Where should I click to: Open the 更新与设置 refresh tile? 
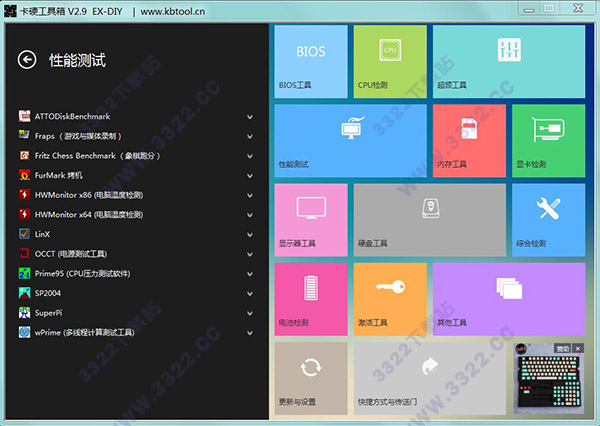(x=311, y=379)
